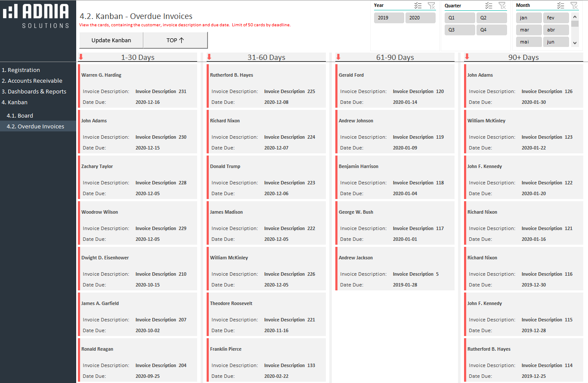
Task: Filter by year 2020 in the slicer
Action: (x=420, y=18)
